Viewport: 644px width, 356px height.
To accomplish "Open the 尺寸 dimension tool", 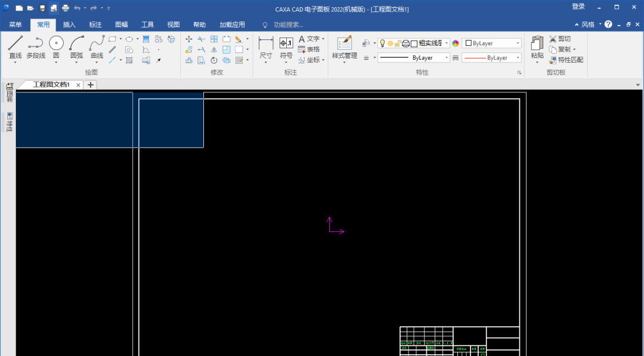I will 266,47.
